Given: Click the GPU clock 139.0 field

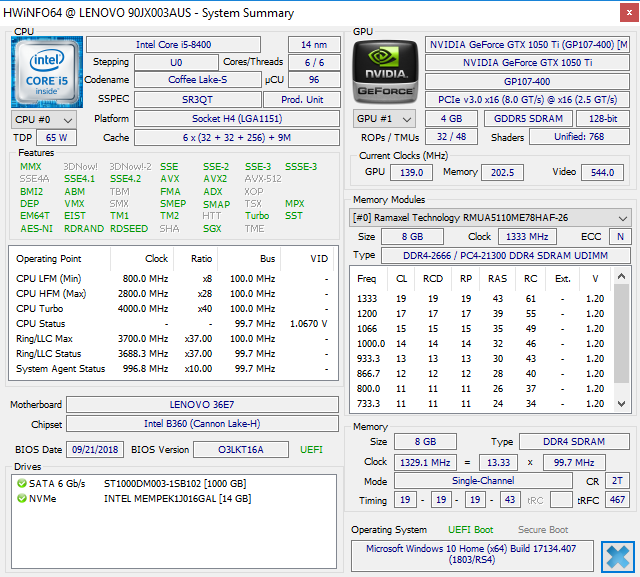Looking at the screenshot, I should tap(411, 173).
